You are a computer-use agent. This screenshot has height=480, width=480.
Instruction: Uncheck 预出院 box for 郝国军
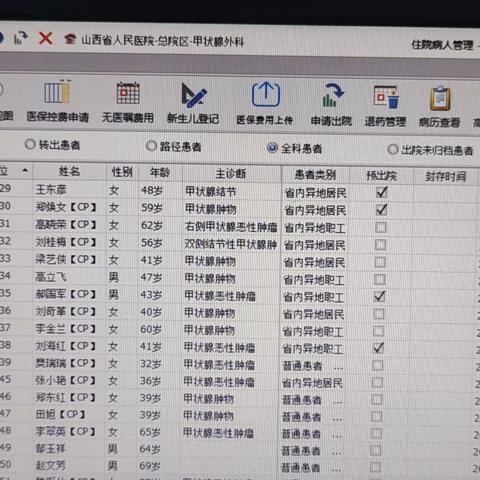(379, 296)
